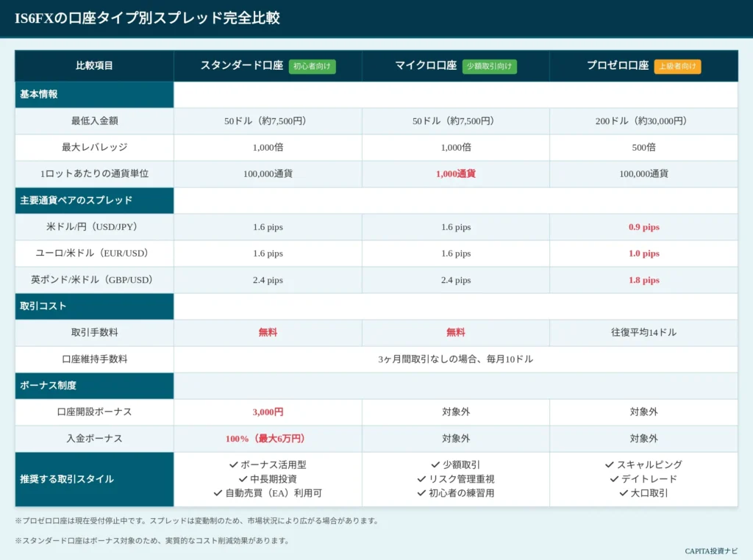
Task: Click the 200ドル（約30,000円） cell
Action: pos(643,121)
